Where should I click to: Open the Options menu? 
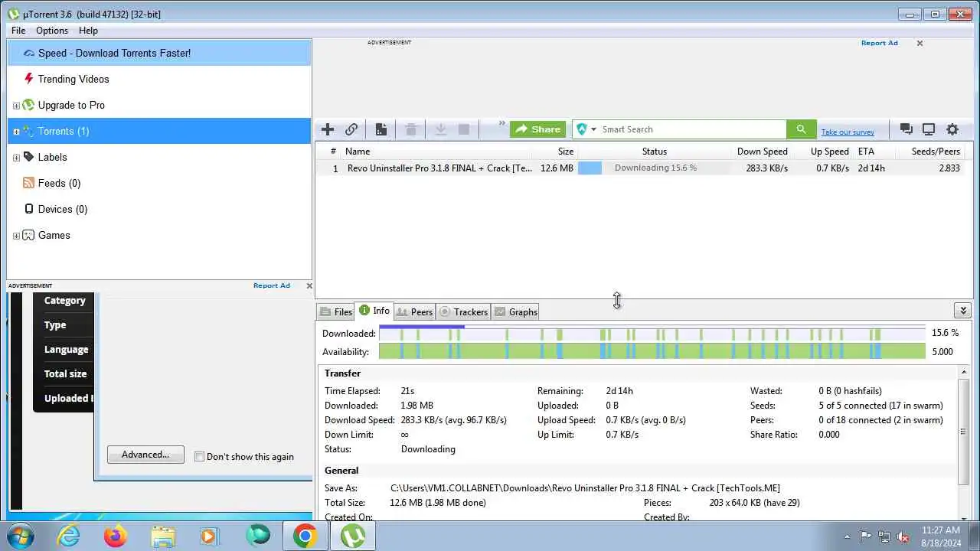pos(52,31)
